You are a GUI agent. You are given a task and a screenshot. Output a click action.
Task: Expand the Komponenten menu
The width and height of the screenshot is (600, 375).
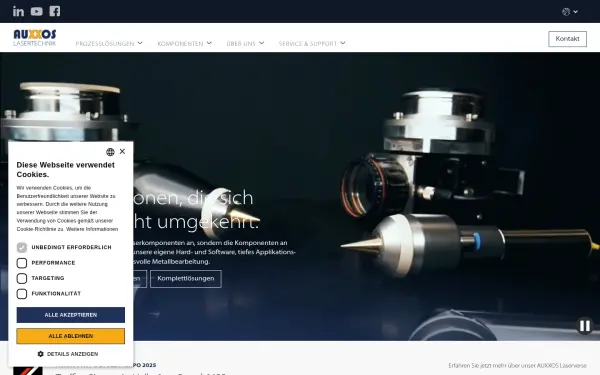coord(184,43)
